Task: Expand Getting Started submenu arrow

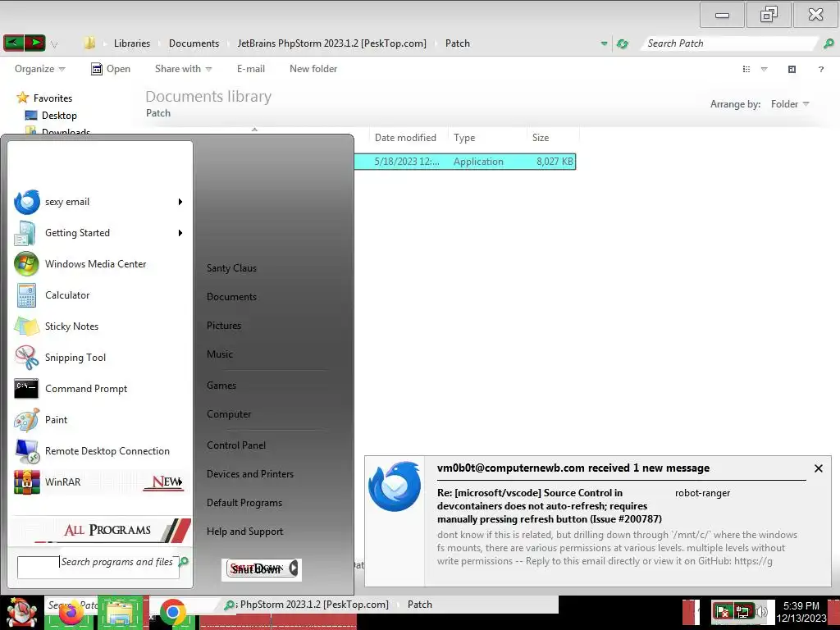Action: coord(180,233)
